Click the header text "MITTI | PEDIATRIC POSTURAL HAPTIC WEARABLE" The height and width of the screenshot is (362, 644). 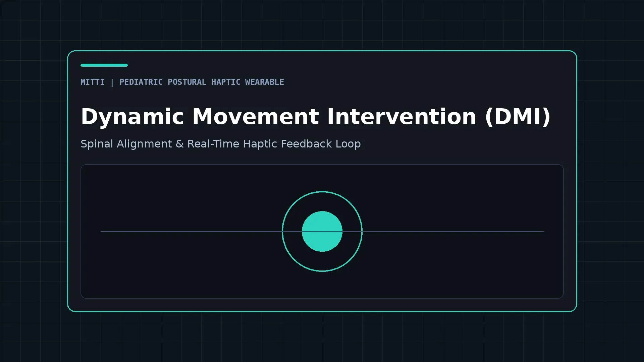point(182,82)
